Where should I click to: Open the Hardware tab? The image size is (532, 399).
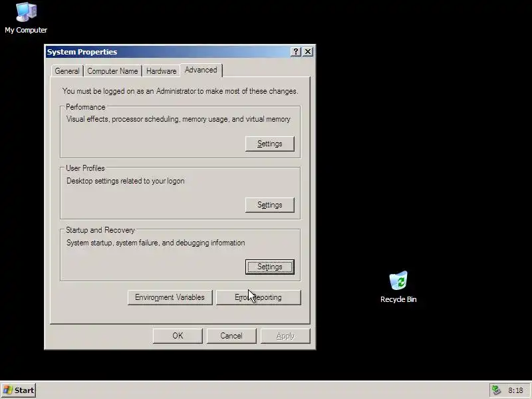(161, 71)
